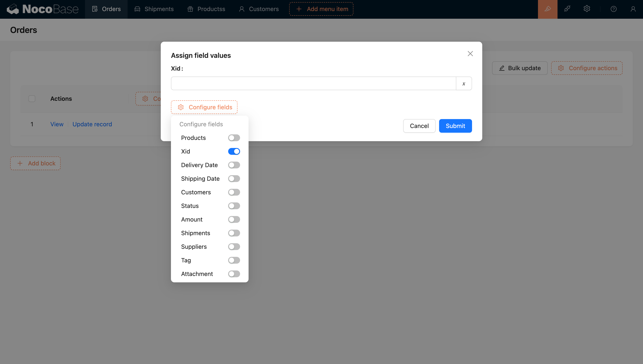Open the Add block menu
643x364 pixels.
(x=35, y=163)
